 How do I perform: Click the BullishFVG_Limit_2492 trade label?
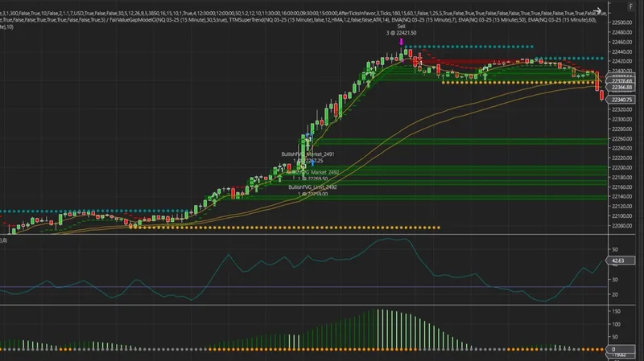(312, 187)
